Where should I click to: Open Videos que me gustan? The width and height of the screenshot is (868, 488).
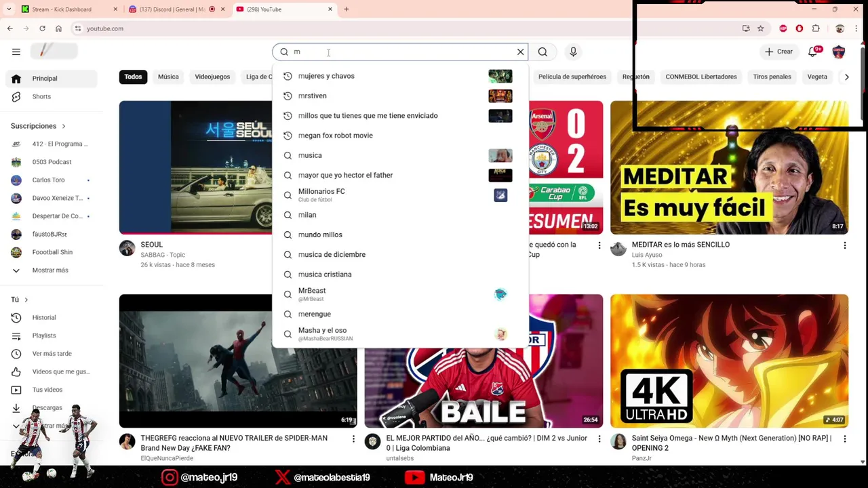52,371
